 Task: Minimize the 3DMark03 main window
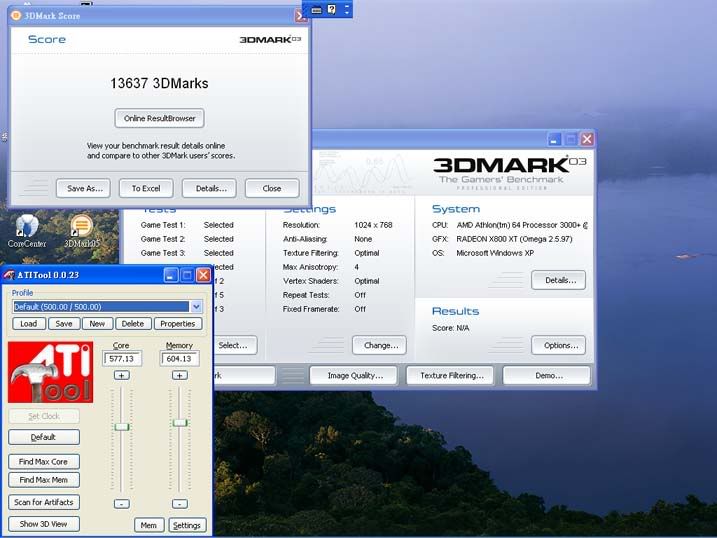coord(554,139)
